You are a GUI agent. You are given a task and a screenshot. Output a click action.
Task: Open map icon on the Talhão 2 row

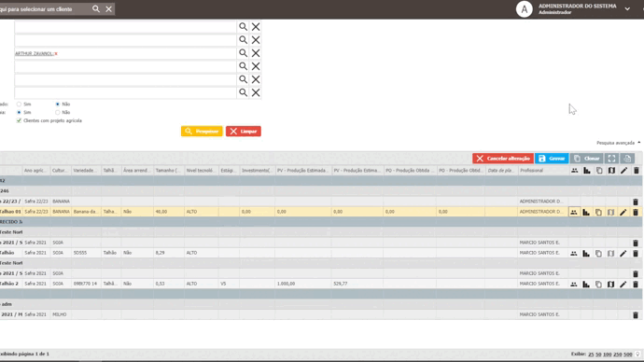click(x=610, y=284)
